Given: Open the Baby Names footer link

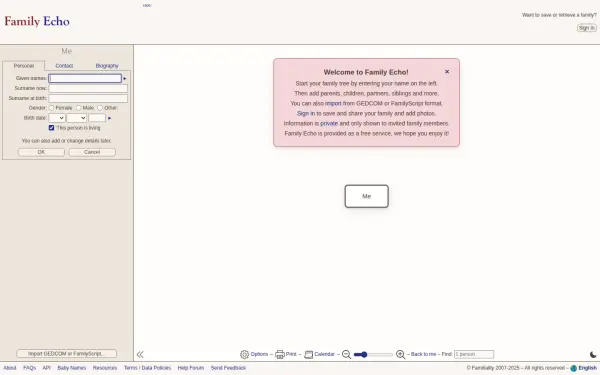Looking at the screenshot, I should (72, 368).
